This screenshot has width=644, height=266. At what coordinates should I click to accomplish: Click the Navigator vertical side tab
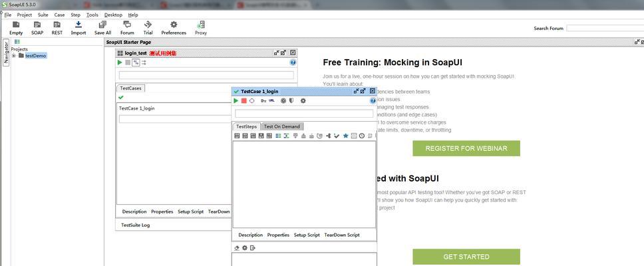click(6, 52)
